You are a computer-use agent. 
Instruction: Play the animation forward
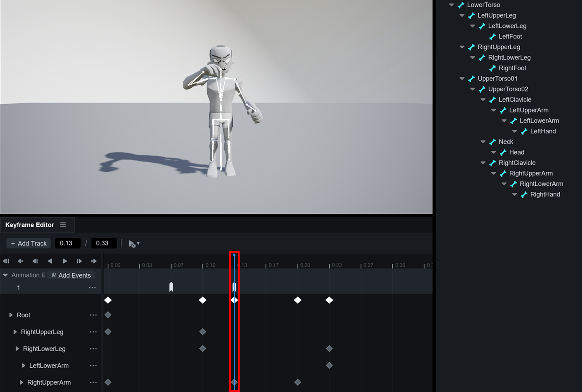tap(65, 261)
